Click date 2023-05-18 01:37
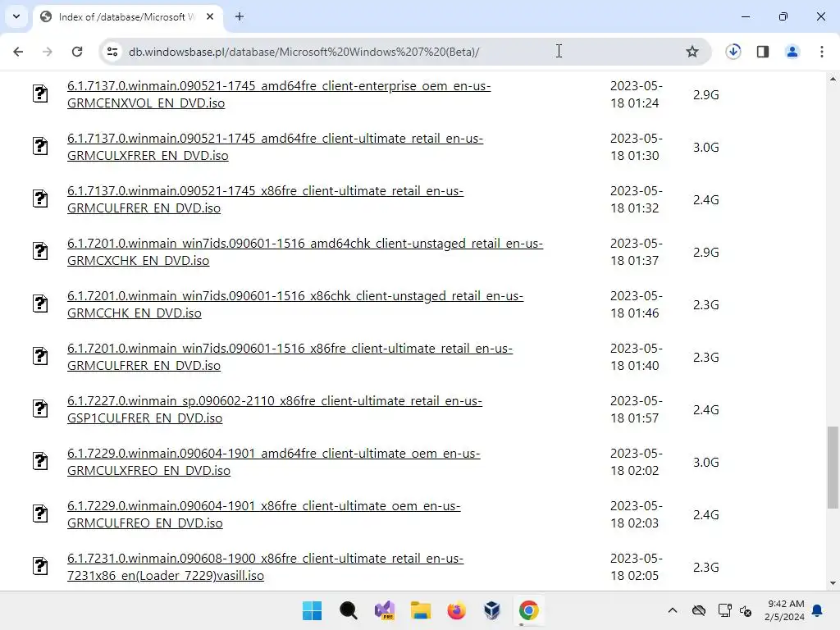Screen dimensions: 840x630 tap(637, 252)
